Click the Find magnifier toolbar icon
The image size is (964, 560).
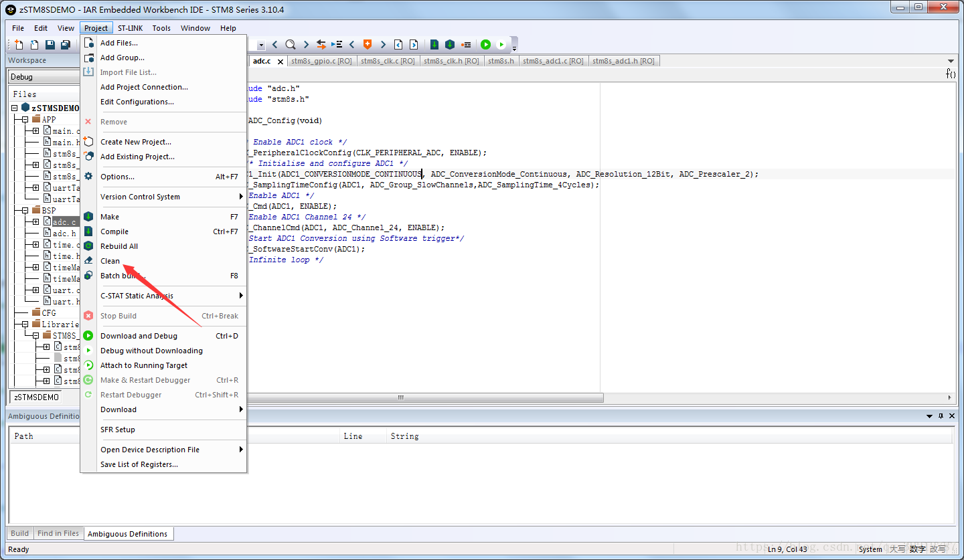tap(290, 44)
